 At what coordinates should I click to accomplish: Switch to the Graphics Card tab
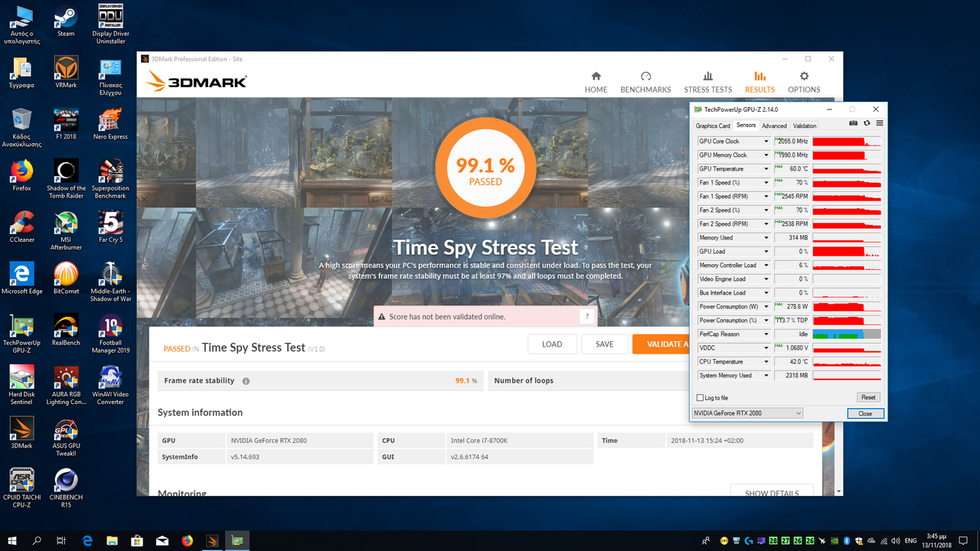pos(712,126)
